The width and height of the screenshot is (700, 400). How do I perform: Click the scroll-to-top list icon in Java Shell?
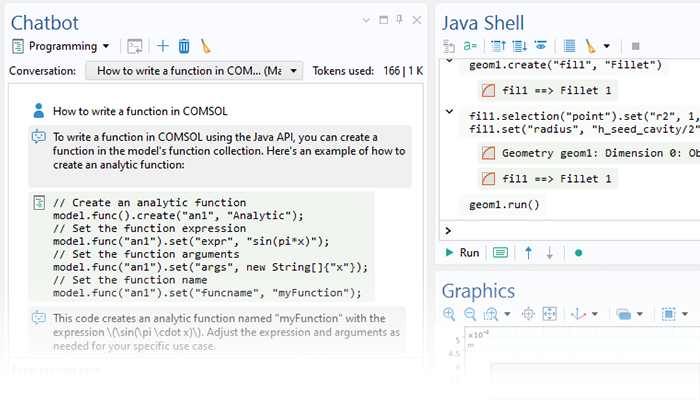[498, 46]
